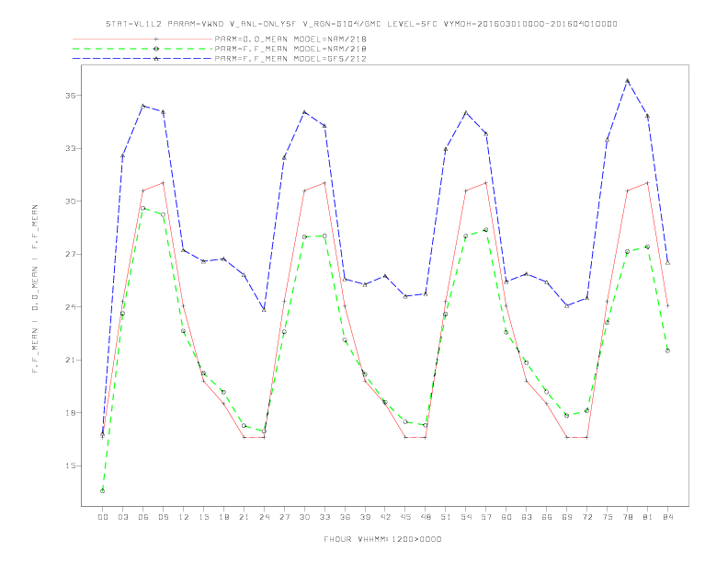This screenshot has width=728, height=563.
Task: Click the x-axis tick label 12
Action: click(184, 517)
